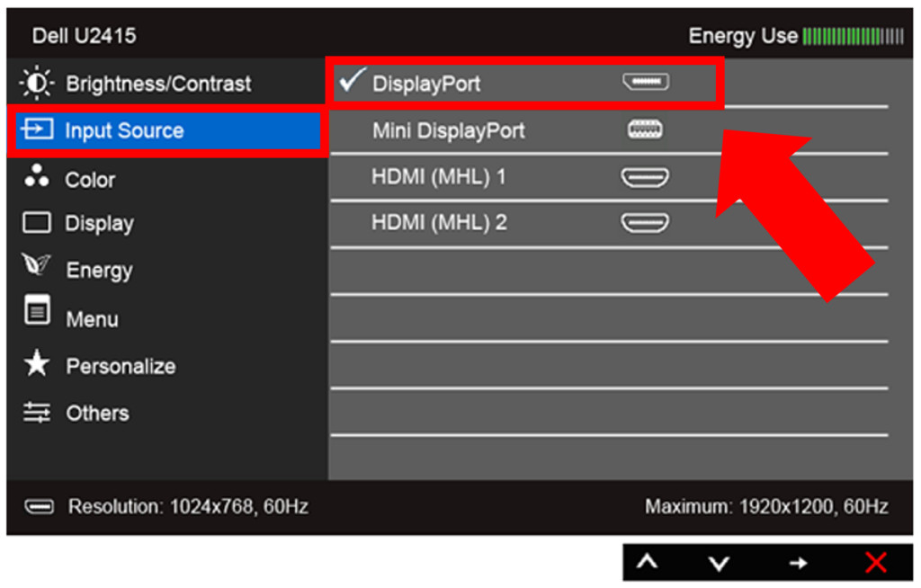Click the HDMI (MHL) 1 connector icon
This screenshot has width=921, height=588.
[645, 177]
